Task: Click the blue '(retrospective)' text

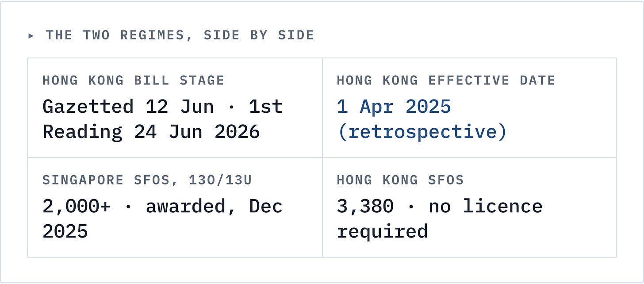Action: tap(422, 132)
